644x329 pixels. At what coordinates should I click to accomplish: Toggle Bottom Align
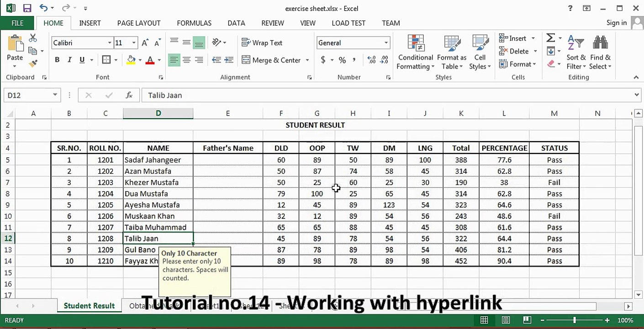click(x=199, y=42)
